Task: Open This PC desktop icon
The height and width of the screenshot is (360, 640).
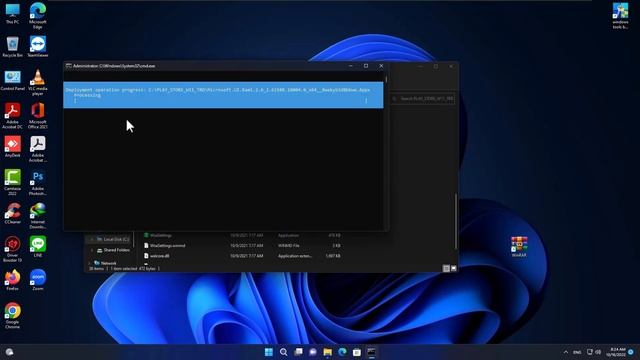Action: (12, 14)
